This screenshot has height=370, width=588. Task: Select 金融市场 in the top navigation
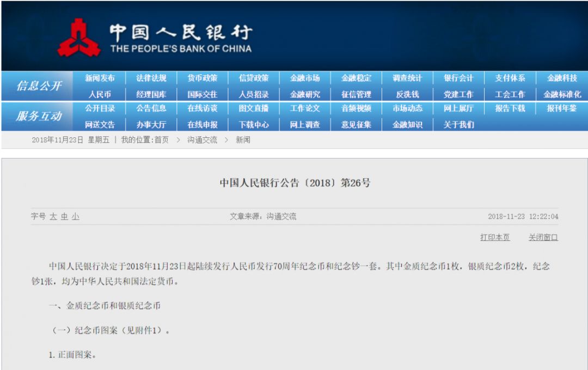coord(305,78)
